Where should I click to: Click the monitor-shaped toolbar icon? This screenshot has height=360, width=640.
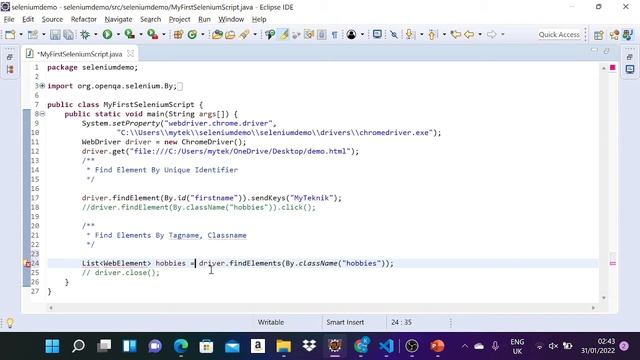click(x=377, y=35)
